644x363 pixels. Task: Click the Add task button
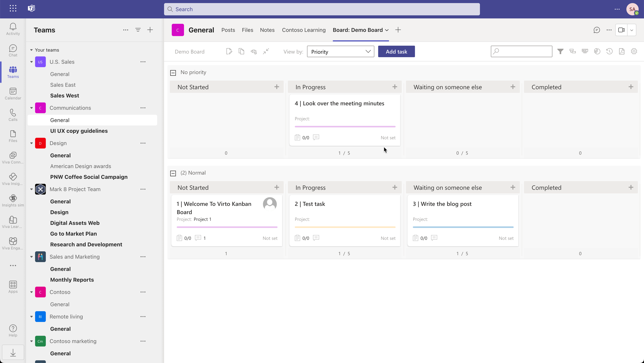pyautogui.click(x=396, y=52)
